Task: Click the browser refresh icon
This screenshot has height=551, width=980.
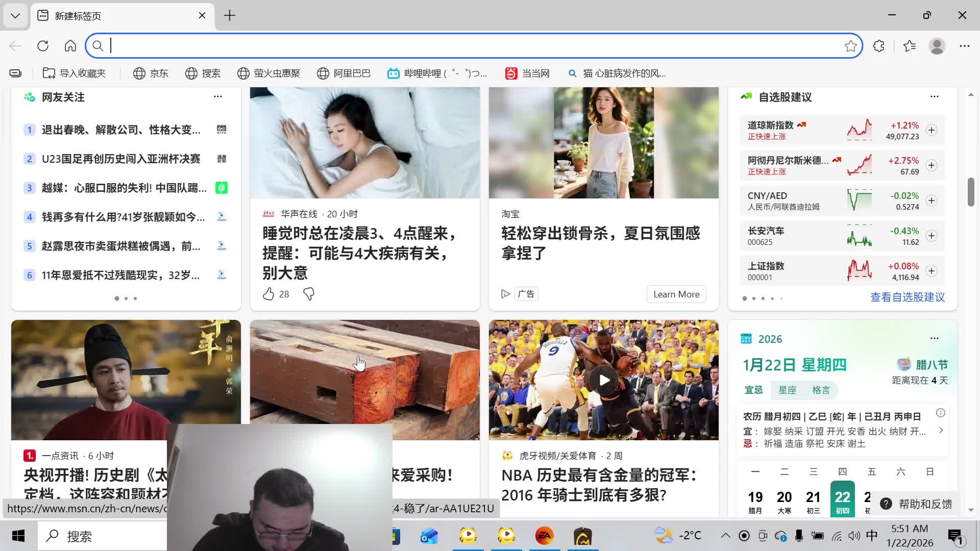Action: click(43, 46)
